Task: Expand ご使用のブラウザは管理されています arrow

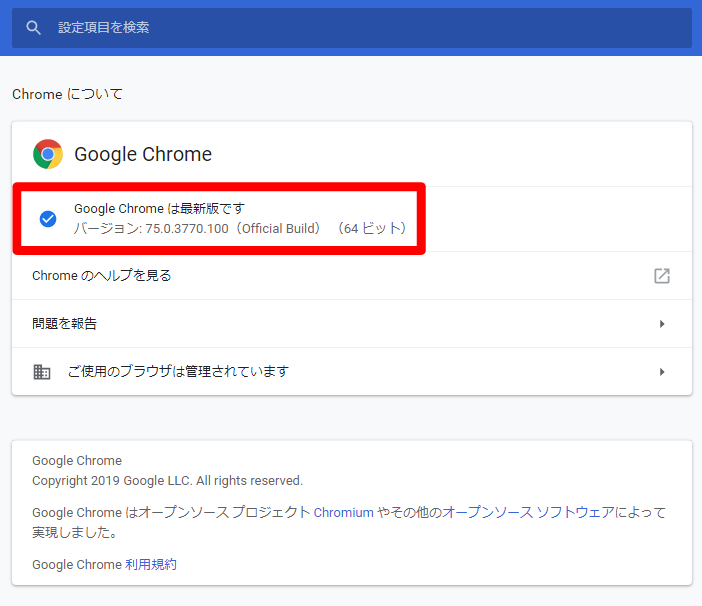Action: (662, 371)
